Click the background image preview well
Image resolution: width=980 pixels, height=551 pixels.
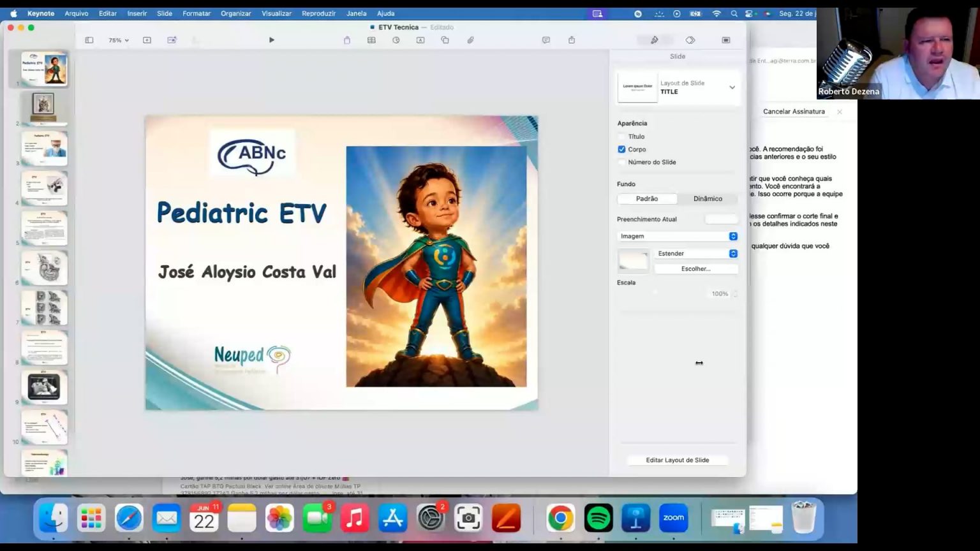point(633,260)
